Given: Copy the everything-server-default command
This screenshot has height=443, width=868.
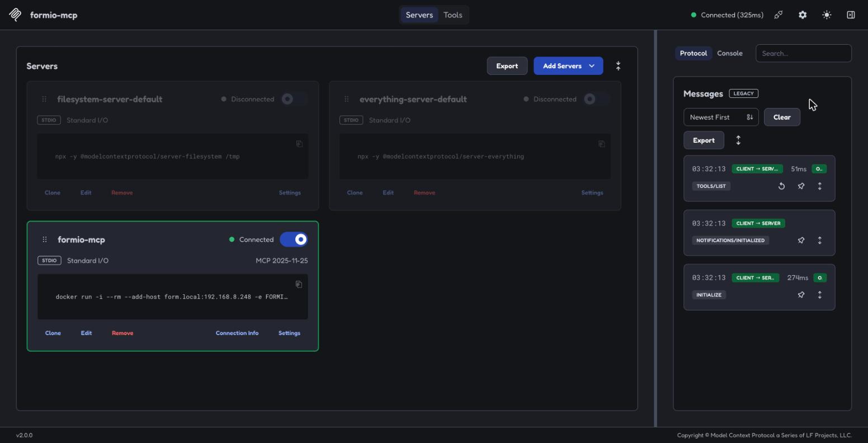Looking at the screenshot, I should tap(601, 144).
